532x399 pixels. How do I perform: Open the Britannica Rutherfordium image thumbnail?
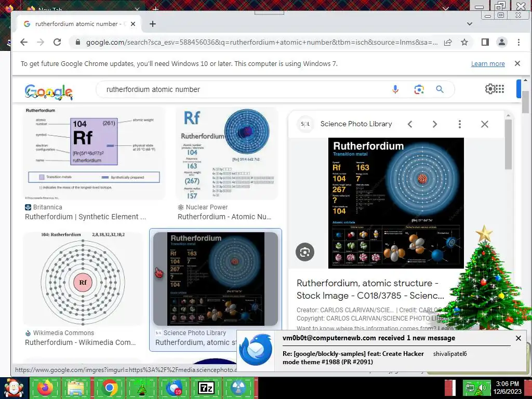pyautogui.click(x=94, y=153)
